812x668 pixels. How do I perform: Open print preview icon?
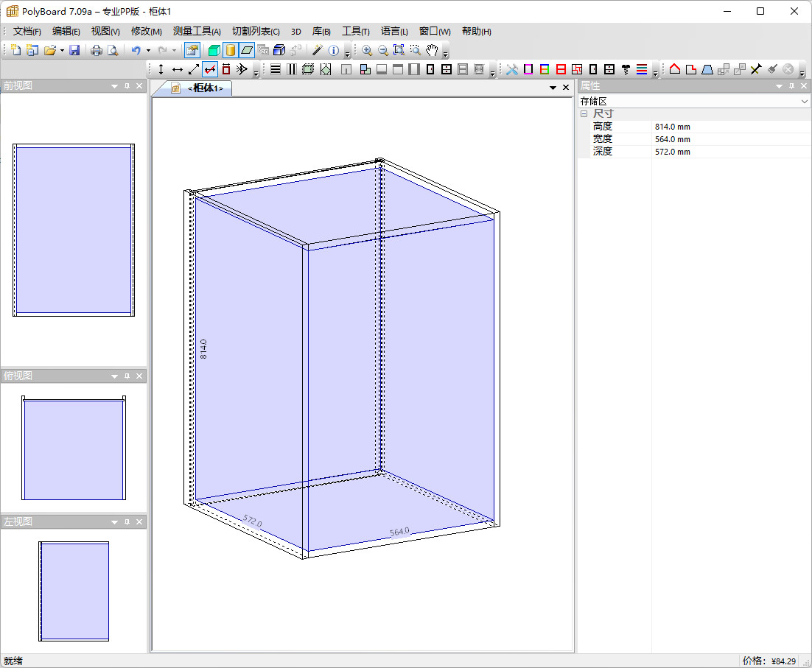click(x=113, y=50)
